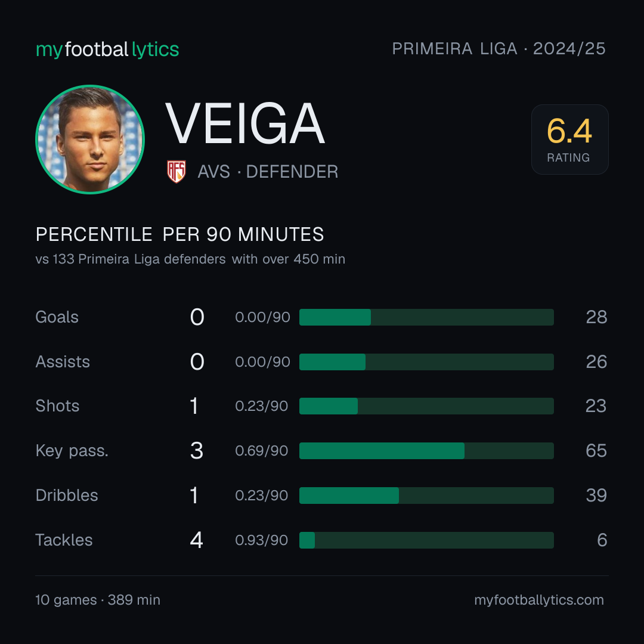
Task: Select the Assists percentile bar
Action: tap(426, 362)
